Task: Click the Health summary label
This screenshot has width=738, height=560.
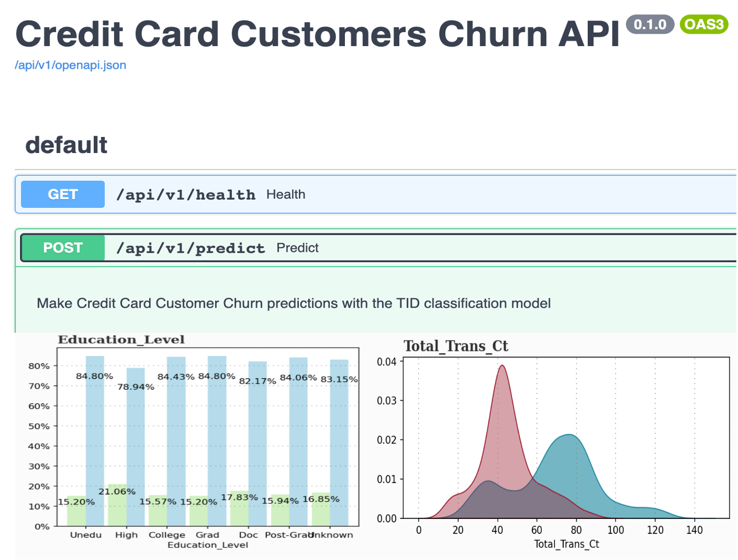Action: pos(286,195)
